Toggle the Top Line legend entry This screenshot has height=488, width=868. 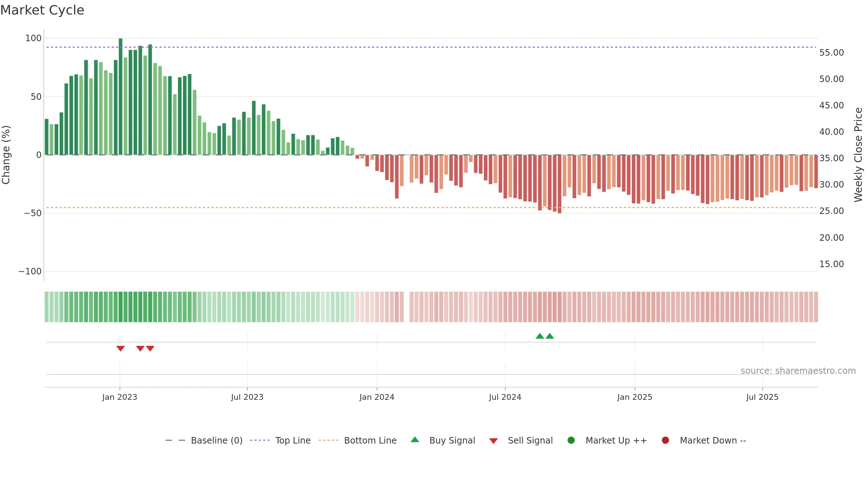point(280,440)
